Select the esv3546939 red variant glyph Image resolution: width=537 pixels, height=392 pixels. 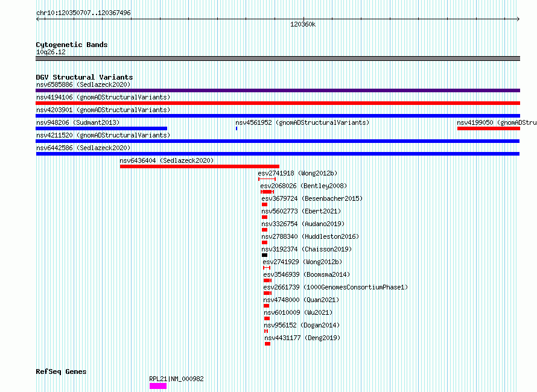[x=267, y=280]
